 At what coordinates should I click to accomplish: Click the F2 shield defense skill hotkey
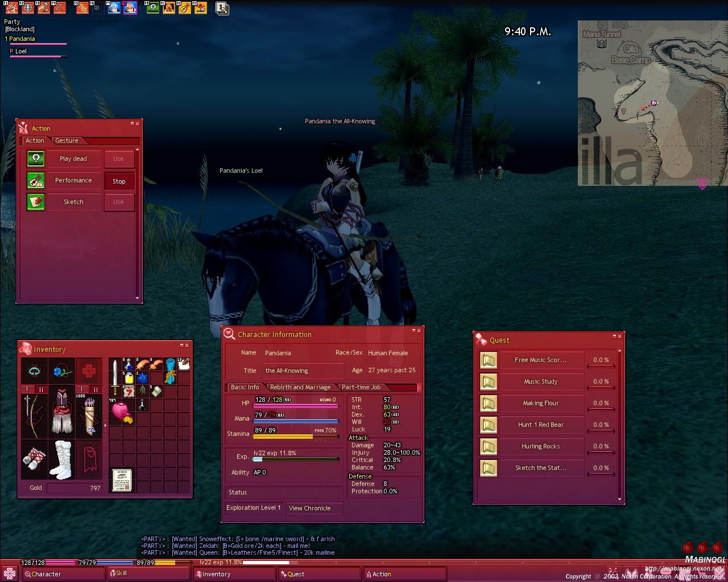tap(27, 8)
